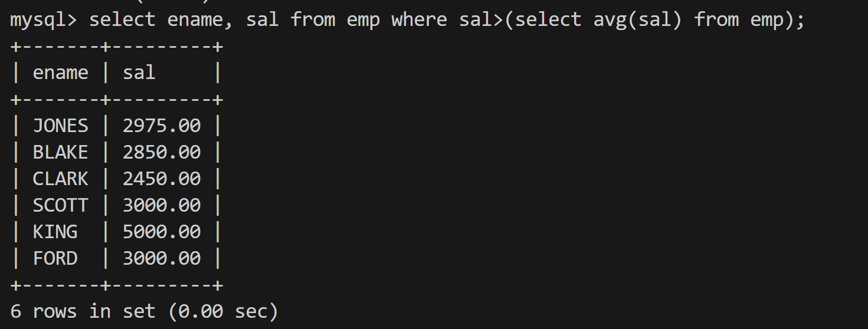The image size is (868, 329).
Task: Place cursor after the query's final semicolon
Action: [805, 19]
